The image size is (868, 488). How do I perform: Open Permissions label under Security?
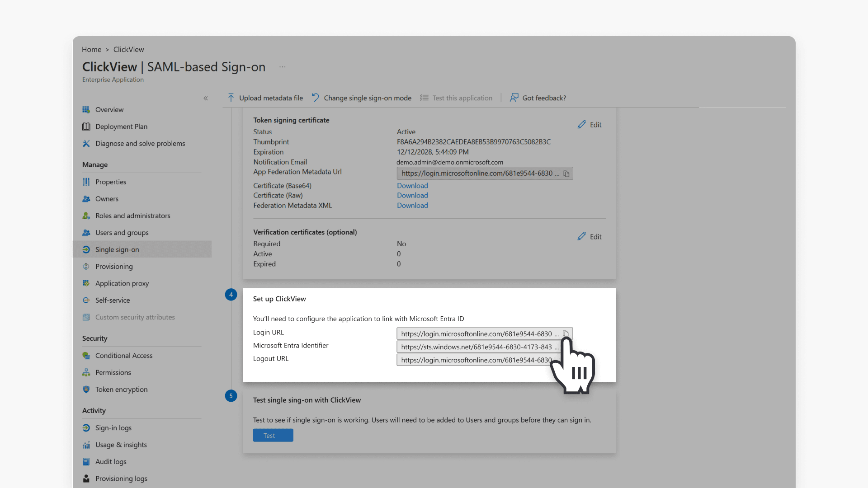point(113,372)
